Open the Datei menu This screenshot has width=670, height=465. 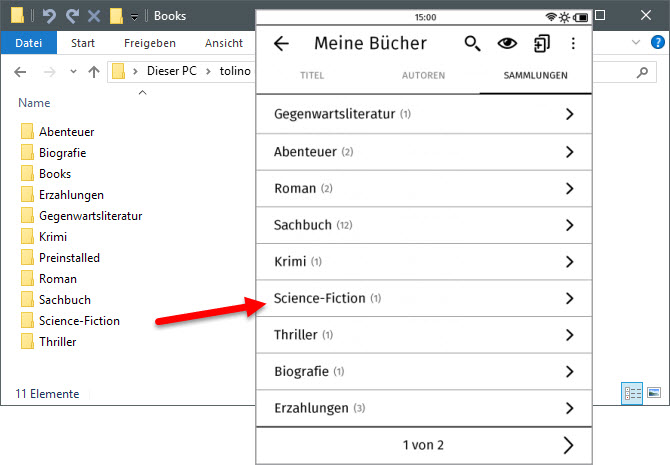[28, 43]
